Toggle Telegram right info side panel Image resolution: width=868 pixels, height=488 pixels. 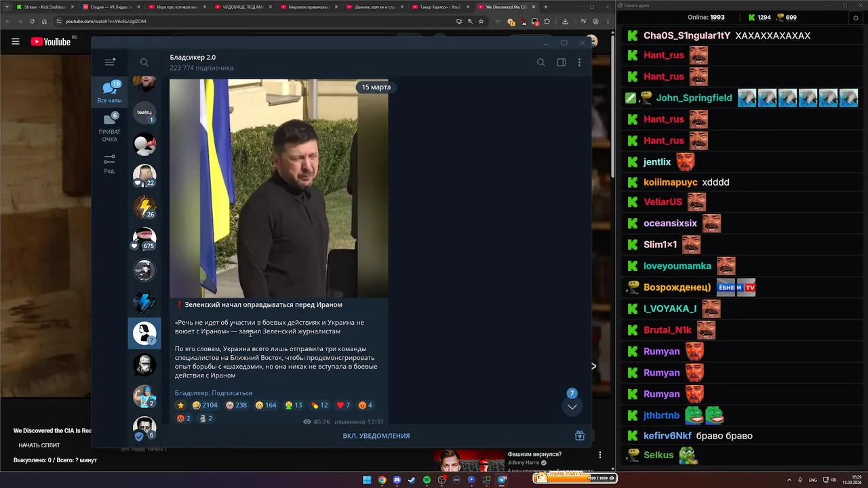(561, 62)
